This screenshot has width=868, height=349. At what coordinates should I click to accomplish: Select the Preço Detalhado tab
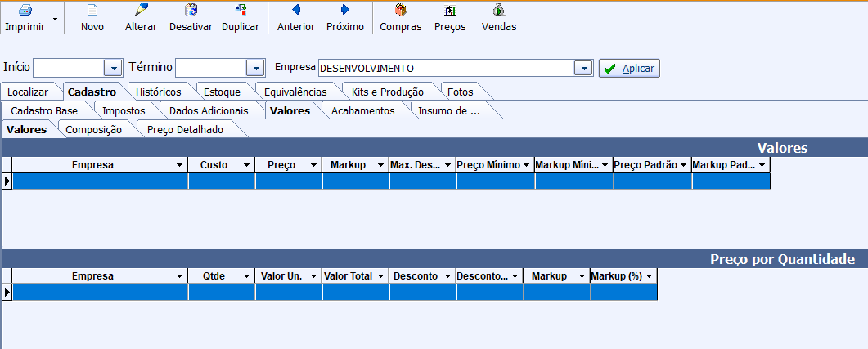185,129
